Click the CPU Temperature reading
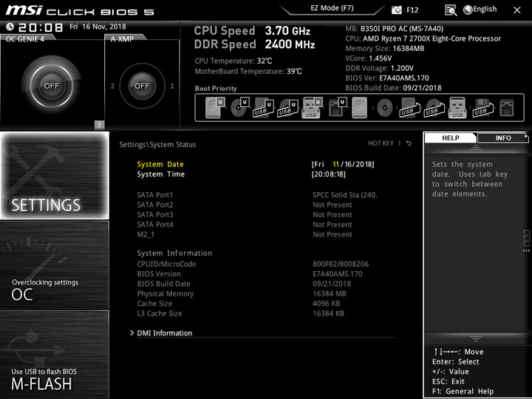532x399 pixels. tap(233, 61)
